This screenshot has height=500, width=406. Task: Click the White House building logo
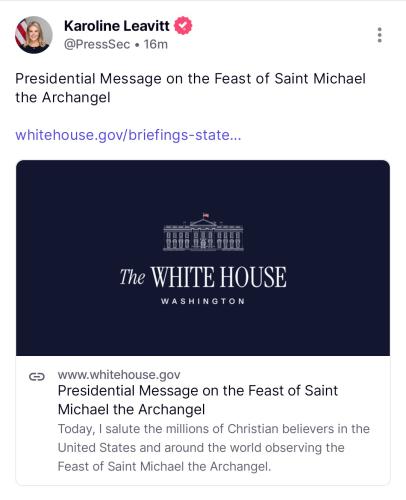click(x=203, y=232)
